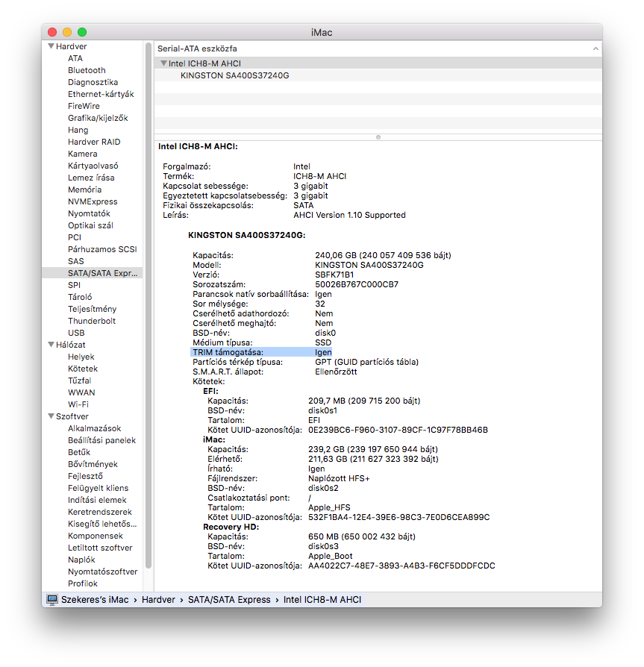Open SPI sidebar entry

click(x=74, y=284)
